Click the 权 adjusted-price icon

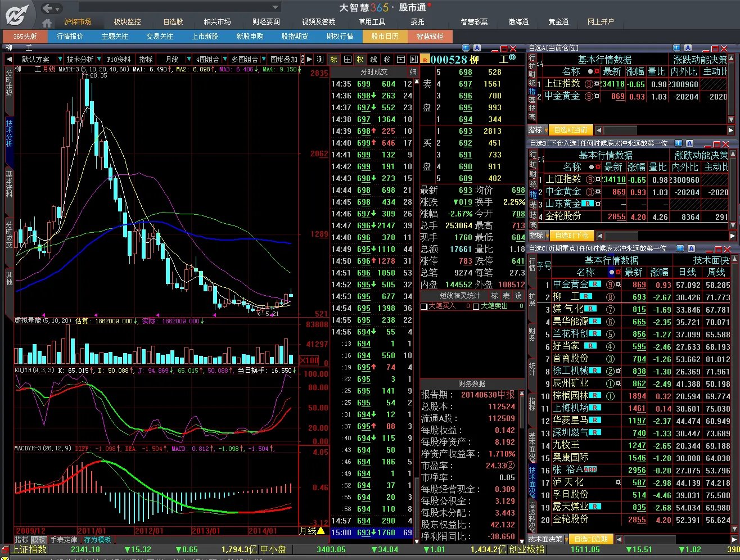[360, 60]
